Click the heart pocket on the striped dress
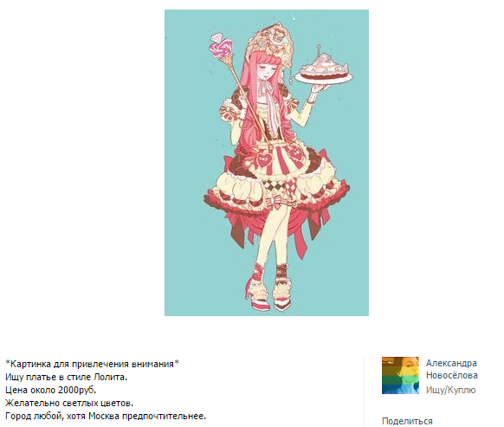This screenshot has height=427, width=504. point(262,160)
